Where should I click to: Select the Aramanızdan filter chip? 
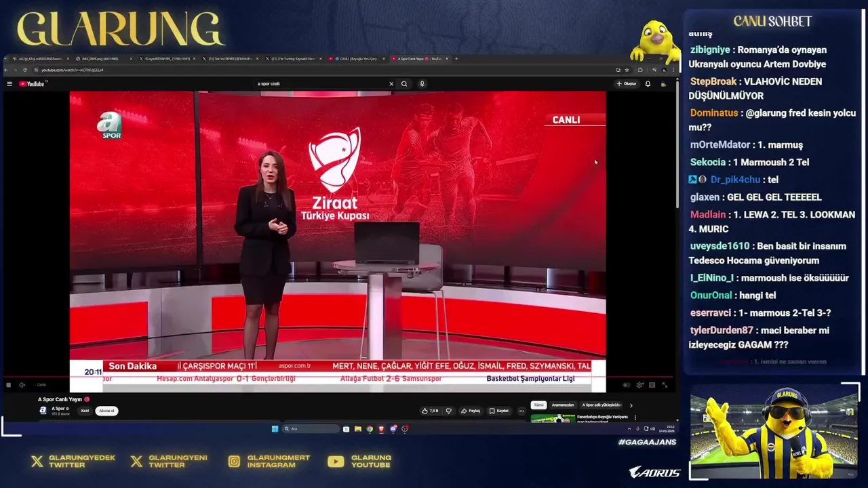tap(563, 405)
